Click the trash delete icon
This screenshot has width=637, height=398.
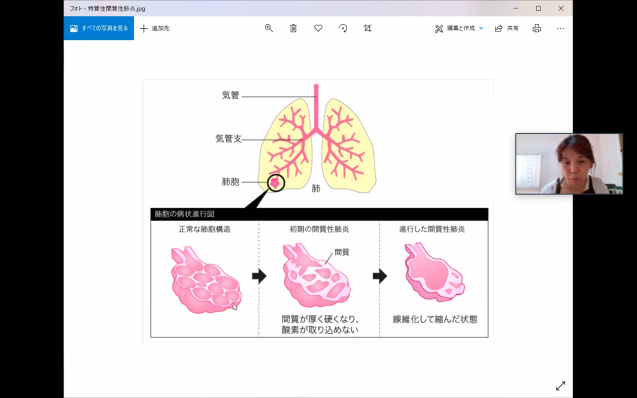coord(293,28)
